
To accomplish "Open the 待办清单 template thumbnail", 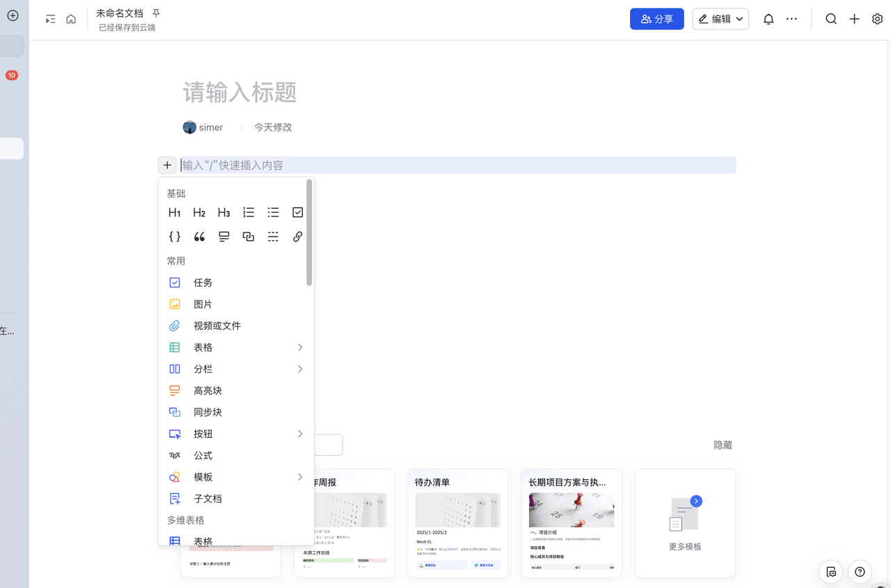I will [x=457, y=522].
